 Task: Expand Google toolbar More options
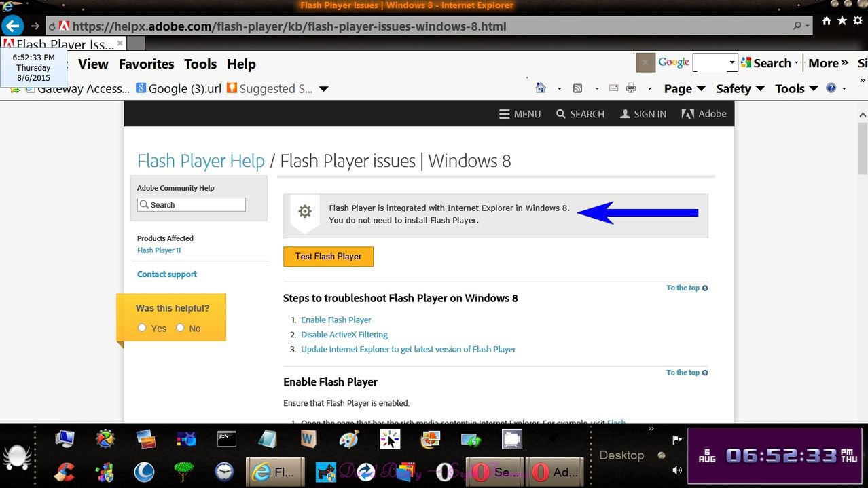(828, 63)
